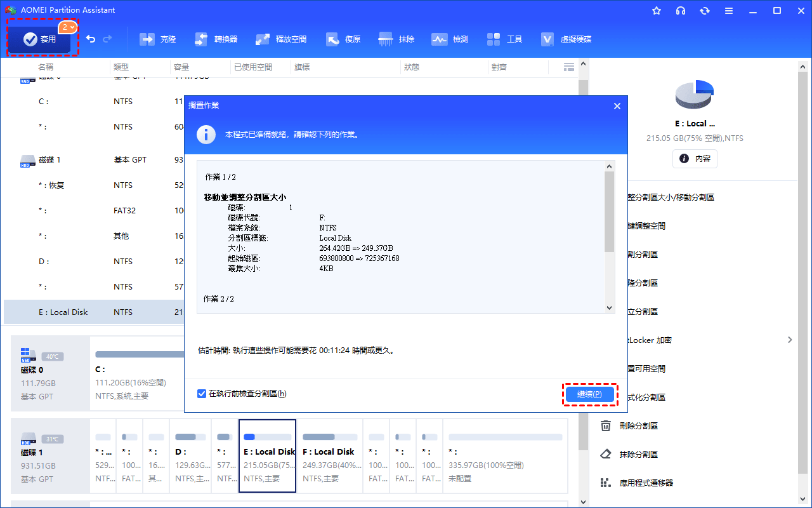
Task: Click the operations list scroll-down arrow
Action: tap(610, 307)
